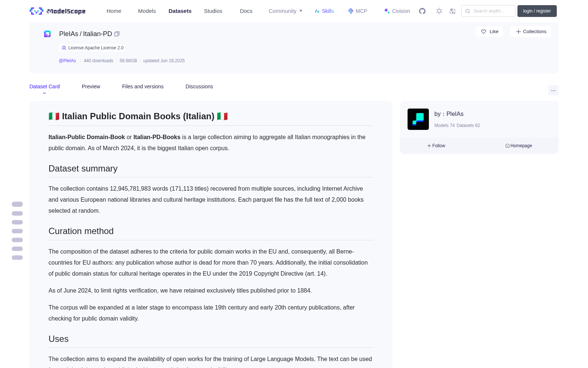The width and height of the screenshot is (588, 368).
Task: Copy dataset name PleIAs/Italian-PD icon
Action: point(117,34)
